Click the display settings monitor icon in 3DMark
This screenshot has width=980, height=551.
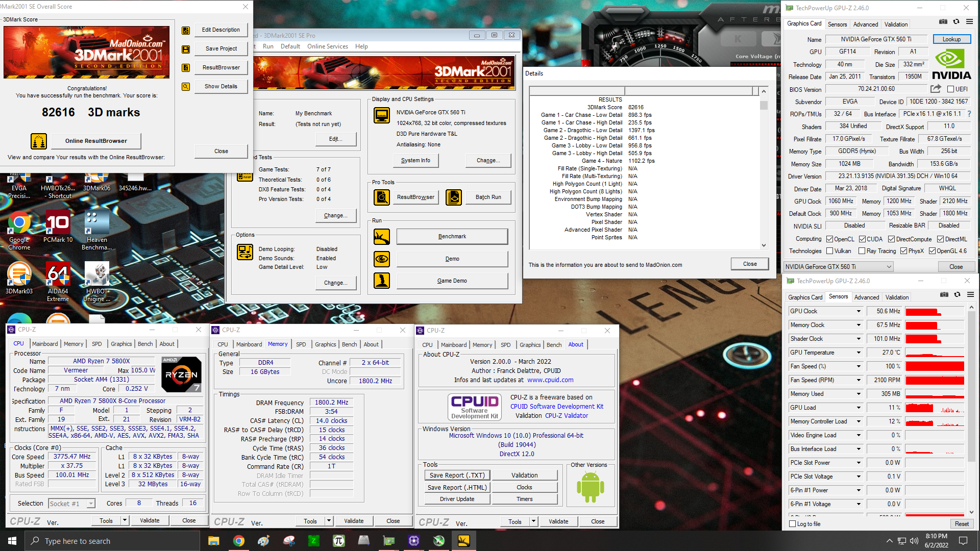(x=382, y=115)
